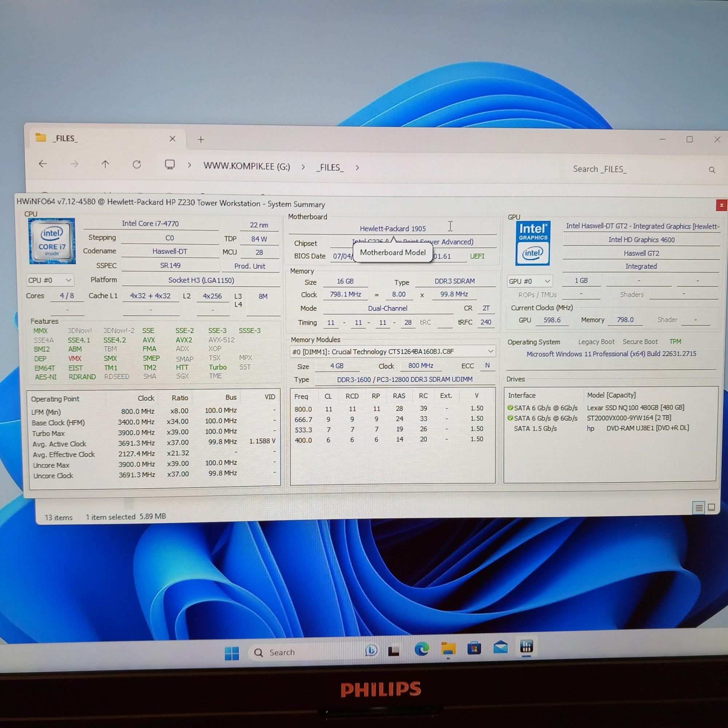The height and width of the screenshot is (728, 728).
Task: Click the Haswell-DT codename field
Action: tap(170, 252)
